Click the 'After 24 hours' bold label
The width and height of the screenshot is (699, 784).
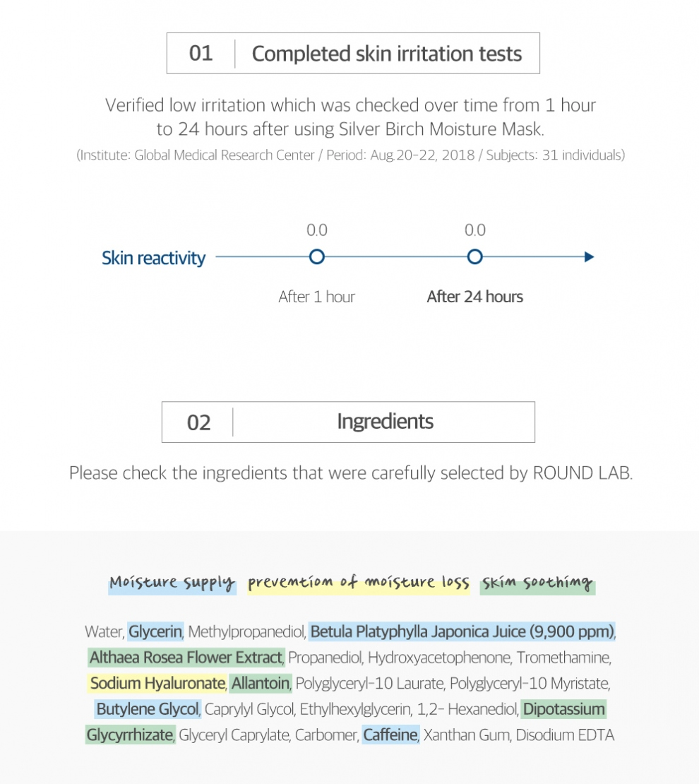pyautogui.click(x=474, y=297)
